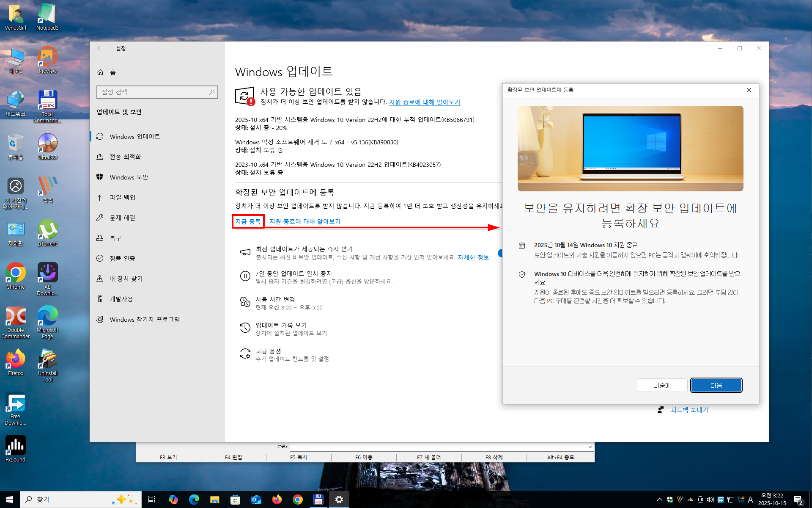Click the 피드백 보내기 link
This screenshot has width=812, height=508.
pos(689,410)
